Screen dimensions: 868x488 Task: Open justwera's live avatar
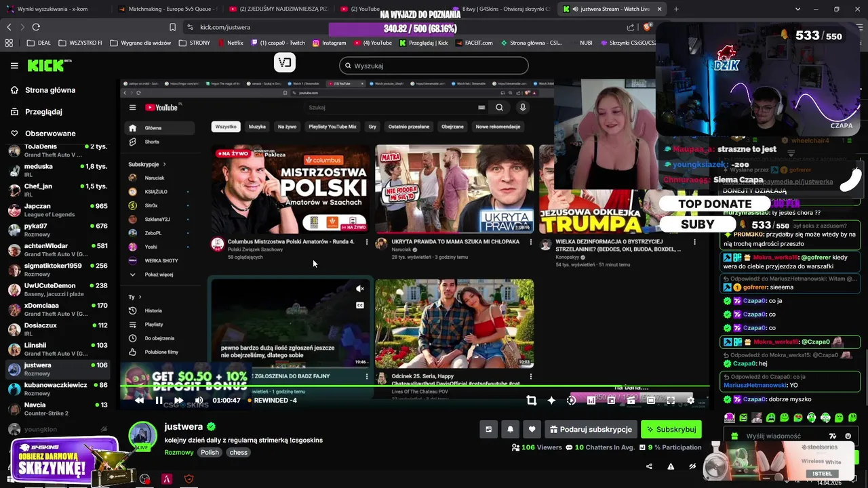tap(143, 436)
